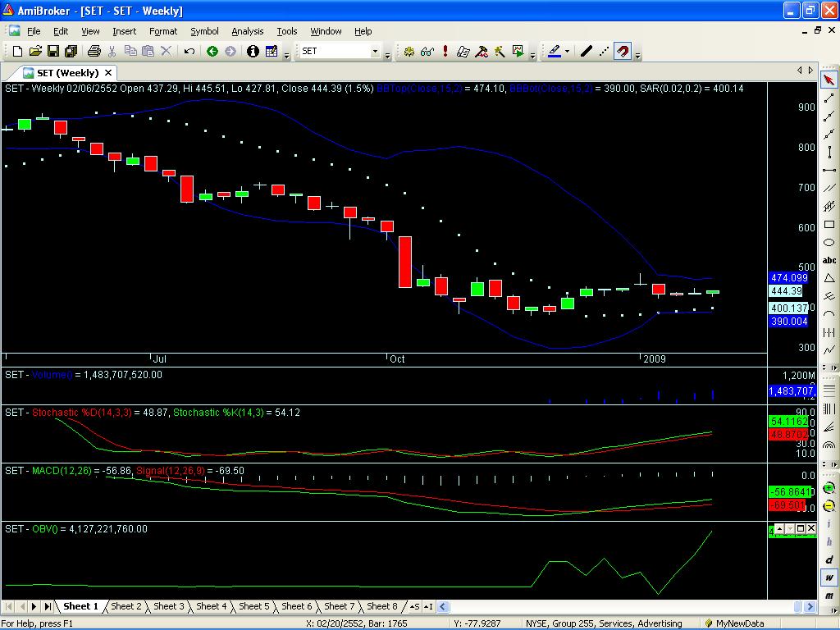Open the line color picker arrow
The height and width of the screenshot is (630, 840).
[567, 52]
